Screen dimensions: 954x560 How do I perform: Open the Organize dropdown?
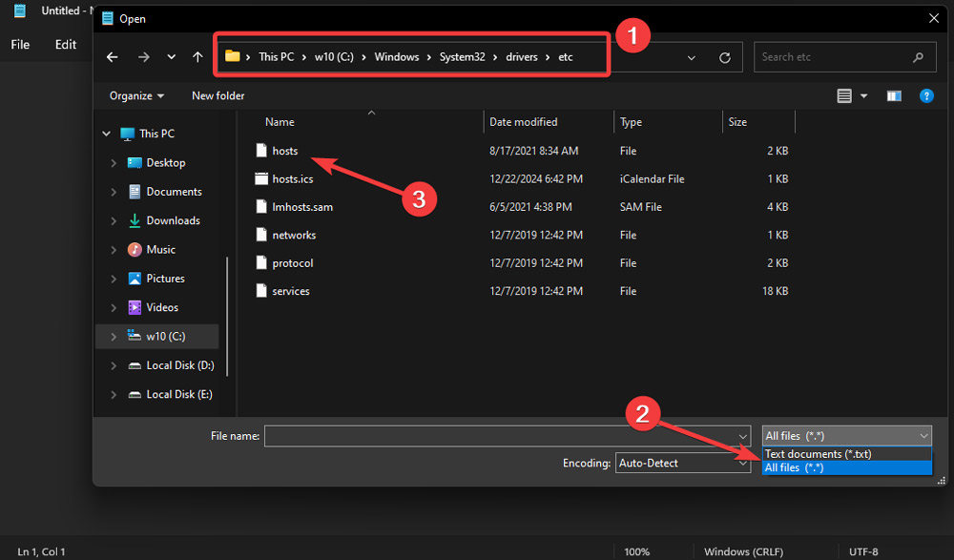134,95
